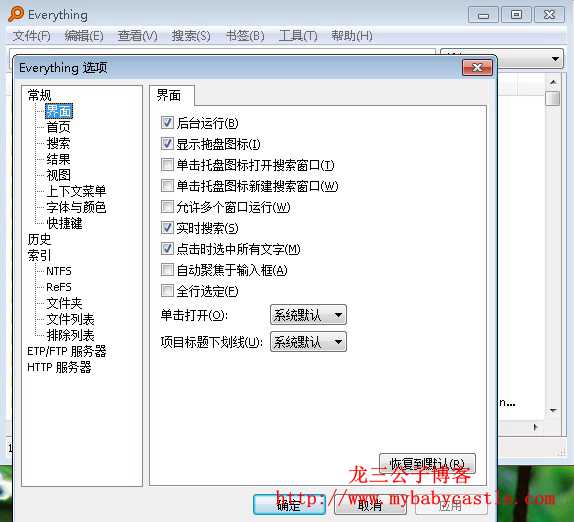Viewport: 574px width, 522px height.
Task: Click the Everything magnifier app icon
Action: pyautogui.click(x=16, y=14)
